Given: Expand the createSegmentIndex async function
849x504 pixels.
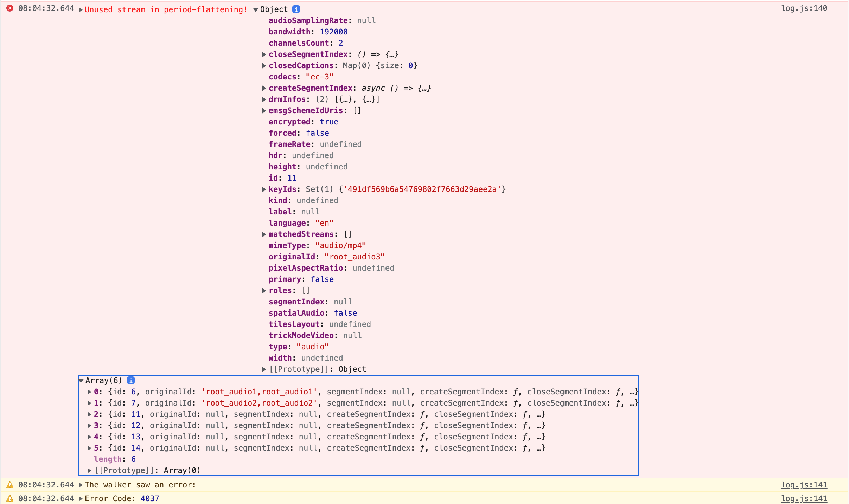Looking at the screenshot, I should click(264, 88).
